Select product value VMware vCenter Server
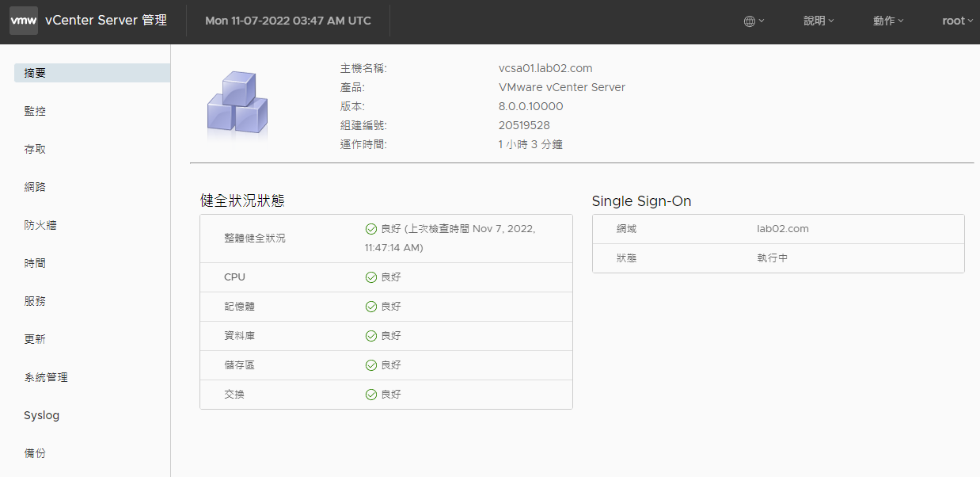Image resolution: width=980 pixels, height=477 pixels. [x=562, y=87]
